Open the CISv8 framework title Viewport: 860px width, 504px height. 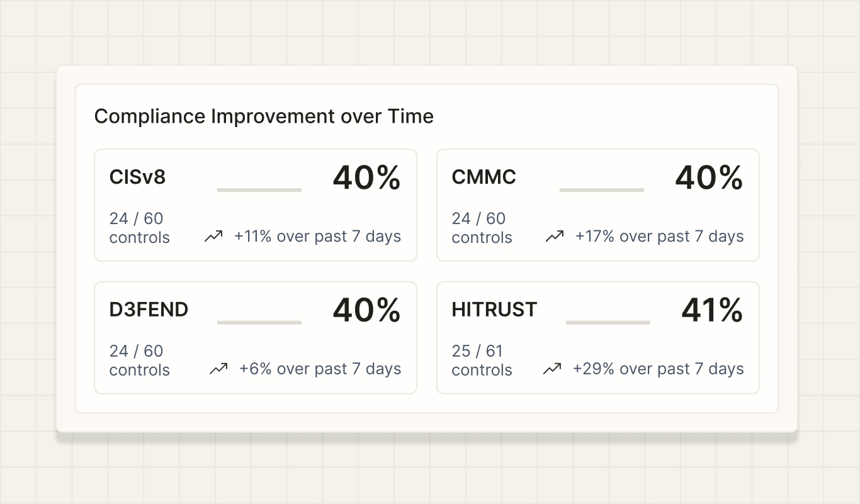pyautogui.click(x=137, y=177)
